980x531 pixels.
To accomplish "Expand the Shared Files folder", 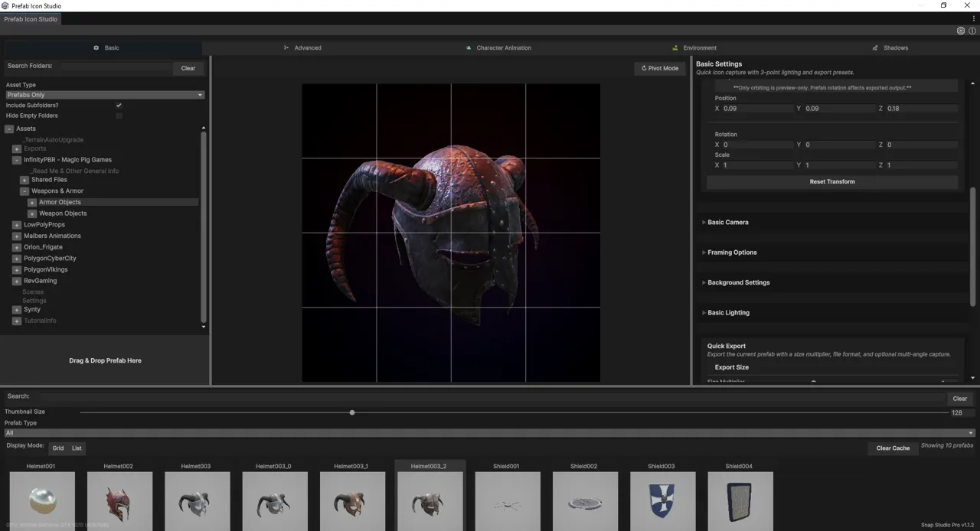I will click(x=24, y=180).
